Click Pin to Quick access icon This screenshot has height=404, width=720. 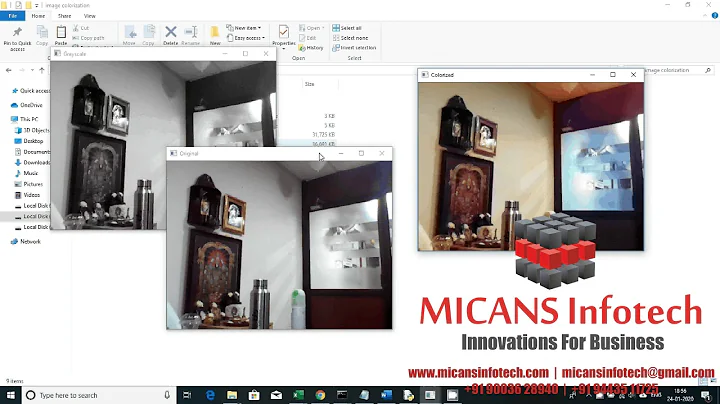tap(17, 32)
